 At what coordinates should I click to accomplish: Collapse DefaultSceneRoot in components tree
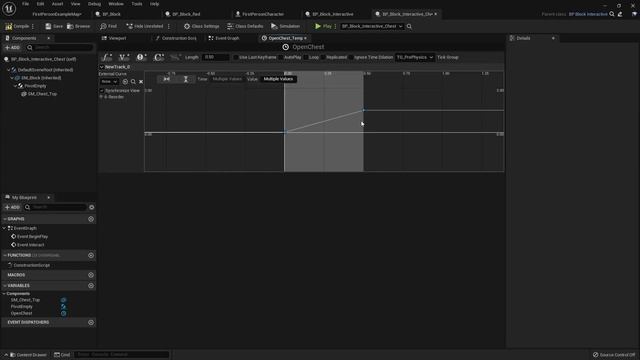pos(9,70)
